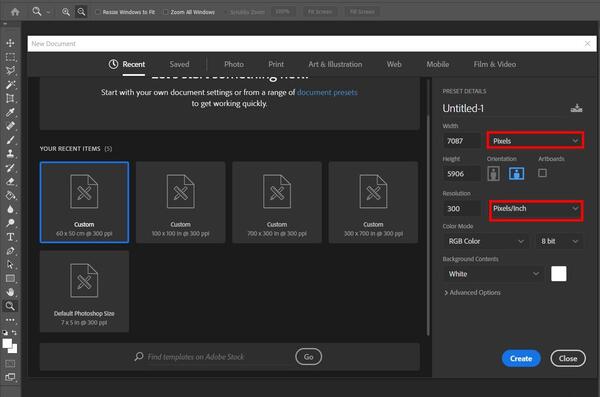The image size is (600, 397).
Task: Open the background color swatch
Action: pyautogui.click(x=558, y=274)
